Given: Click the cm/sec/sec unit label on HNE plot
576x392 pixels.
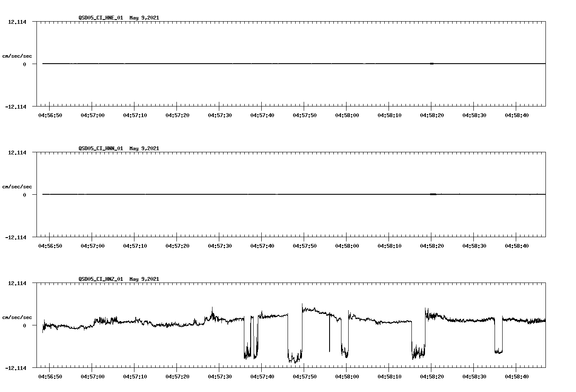Looking at the screenshot, I should tap(17, 56).
